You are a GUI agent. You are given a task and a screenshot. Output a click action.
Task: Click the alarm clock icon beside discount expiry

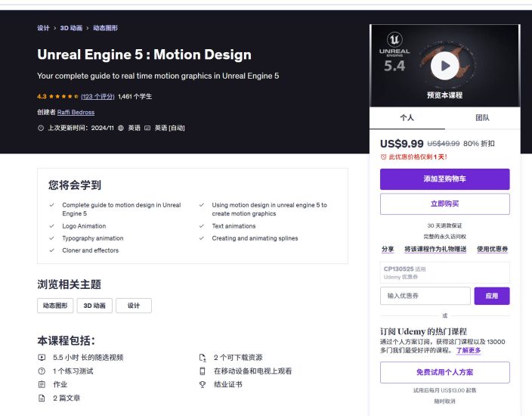coord(383,157)
